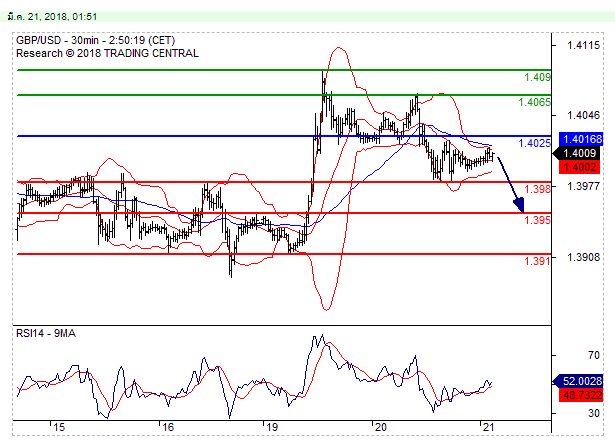Image resolution: width=615 pixels, height=446 pixels.
Task: Click date 15 on the time axis
Action: 59,428
